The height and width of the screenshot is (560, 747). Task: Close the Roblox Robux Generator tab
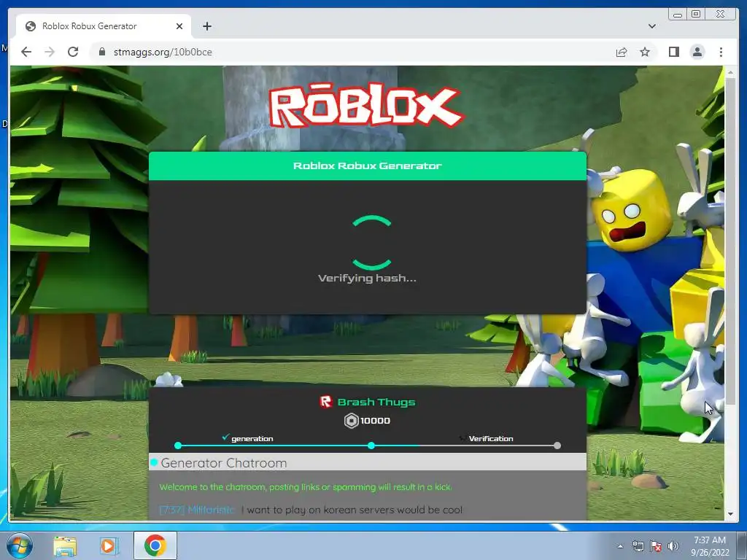179,26
